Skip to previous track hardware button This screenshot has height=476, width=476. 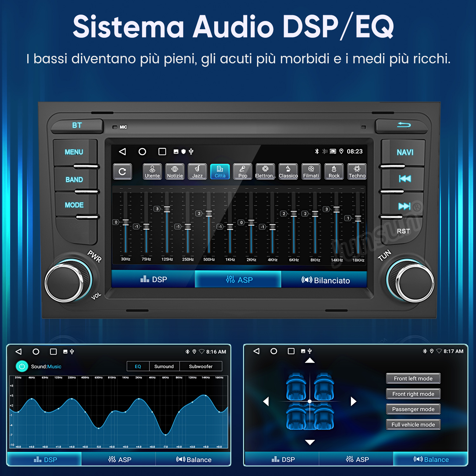coord(405,179)
